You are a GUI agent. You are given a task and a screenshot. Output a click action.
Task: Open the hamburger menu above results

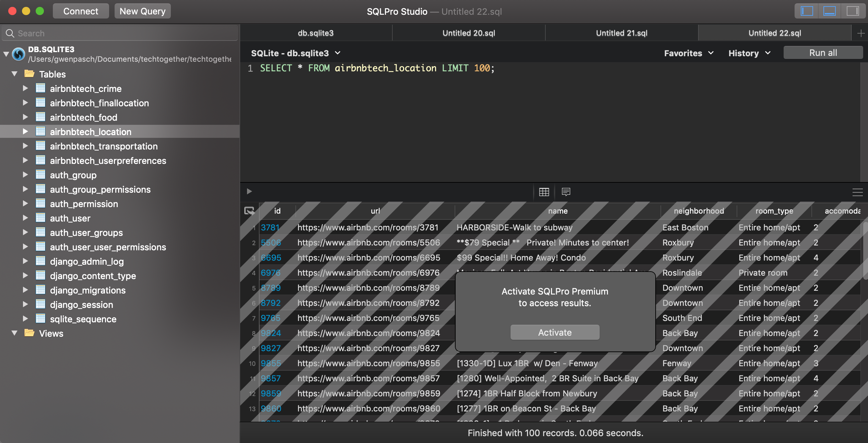[x=857, y=192]
